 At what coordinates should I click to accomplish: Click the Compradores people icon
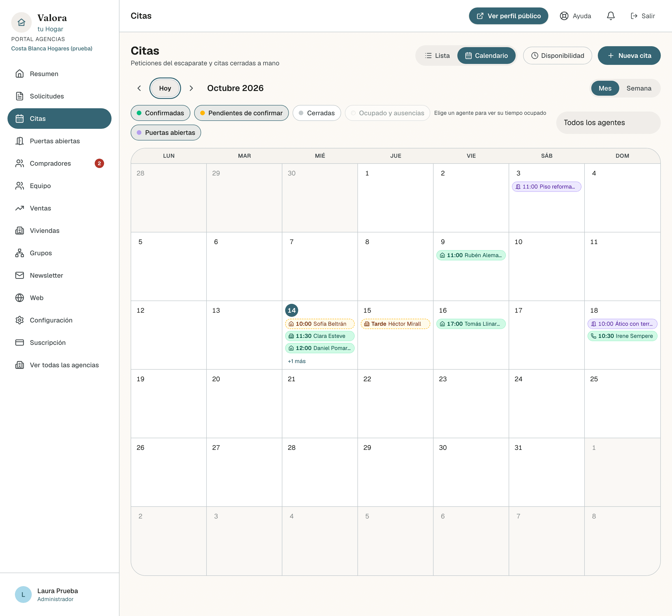pos(20,163)
